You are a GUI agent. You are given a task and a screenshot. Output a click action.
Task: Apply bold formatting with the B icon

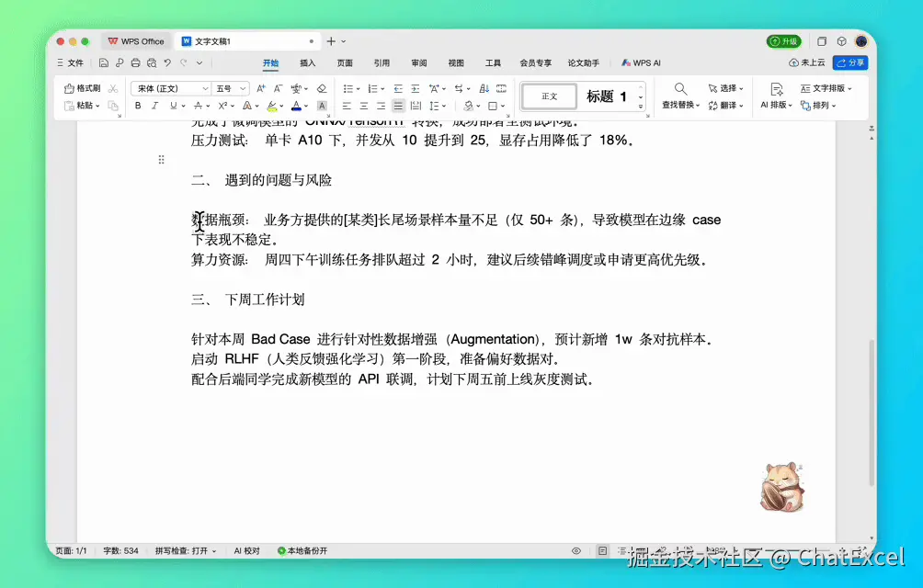coord(138,105)
